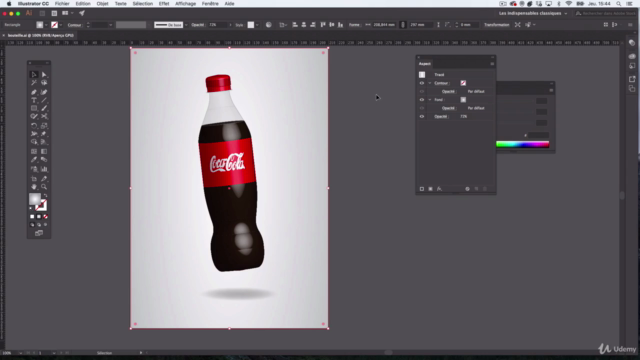The width and height of the screenshot is (640, 360).
Task: Open the Contour stroke weight dropdown
Action: (110, 25)
